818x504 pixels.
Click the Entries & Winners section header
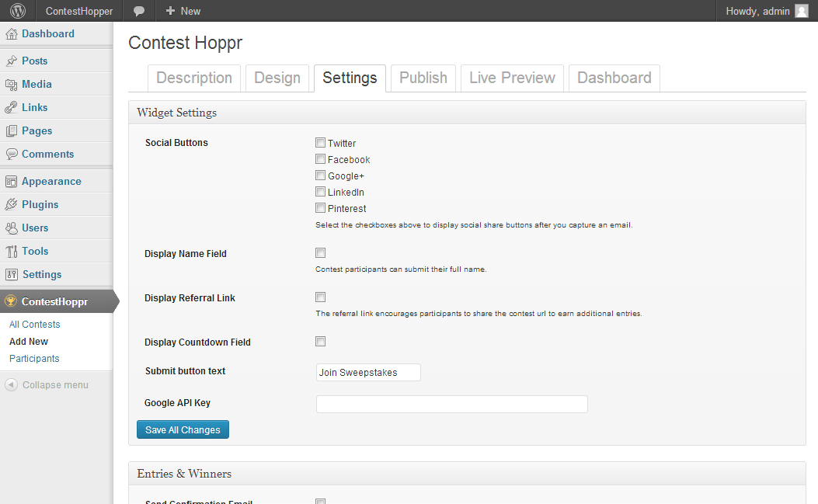coord(467,474)
